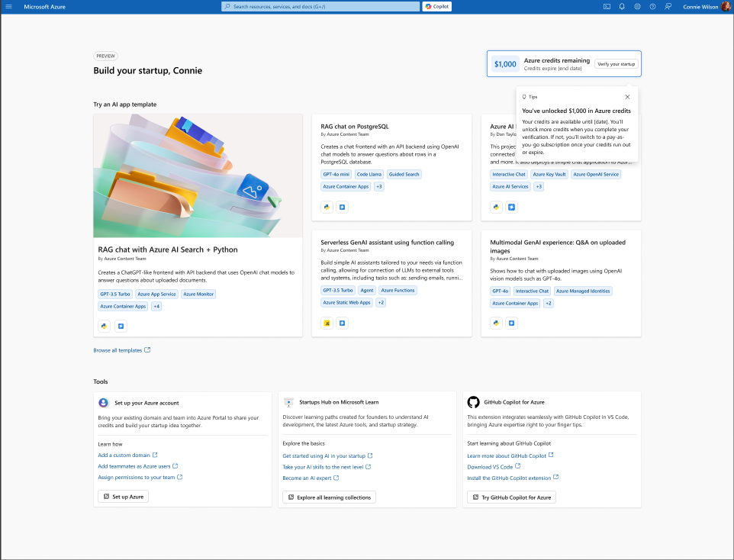Close the Tips popup
The height and width of the screenshot is (560, 734).
pos(627,97)
